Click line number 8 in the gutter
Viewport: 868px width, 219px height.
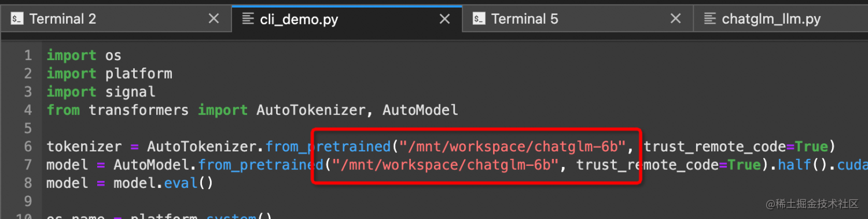pos(28,183)
